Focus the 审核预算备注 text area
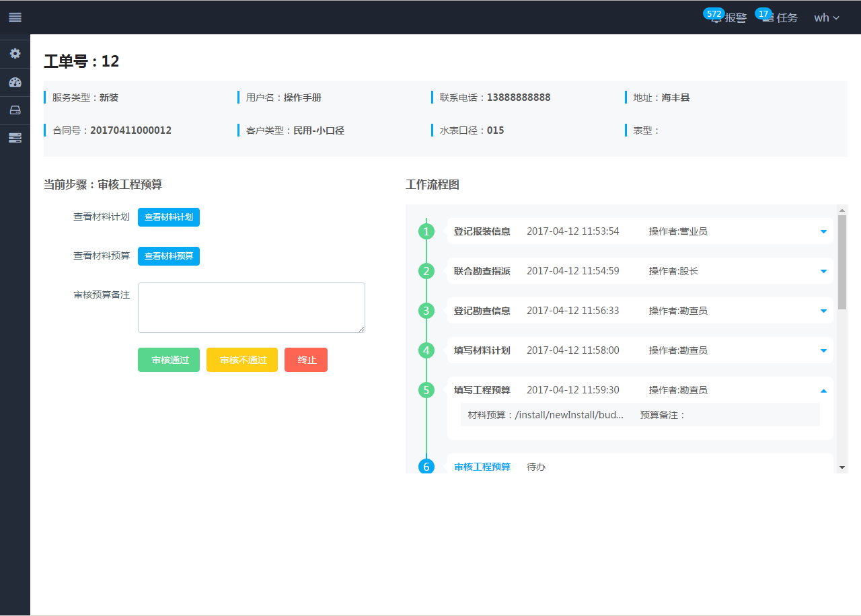Screen dimensions: 861x616 252,307
